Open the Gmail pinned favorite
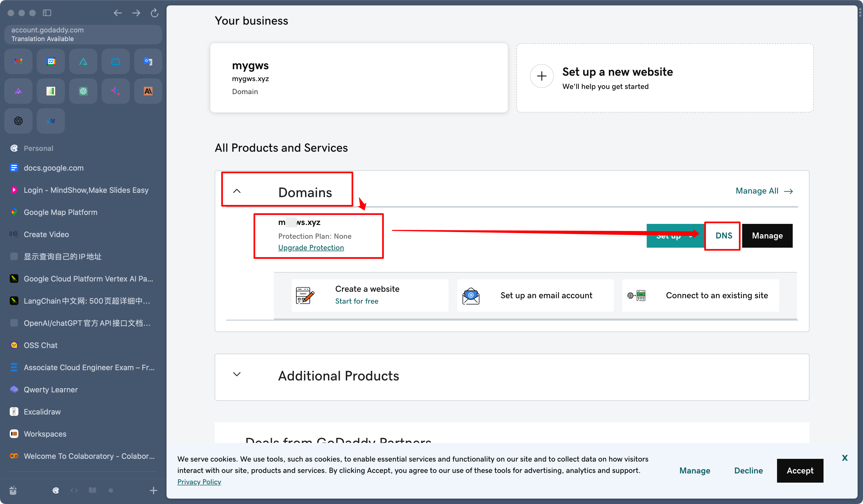Viewport: 863px width, 504px height. pyautogui.click(x=18, y=61)
